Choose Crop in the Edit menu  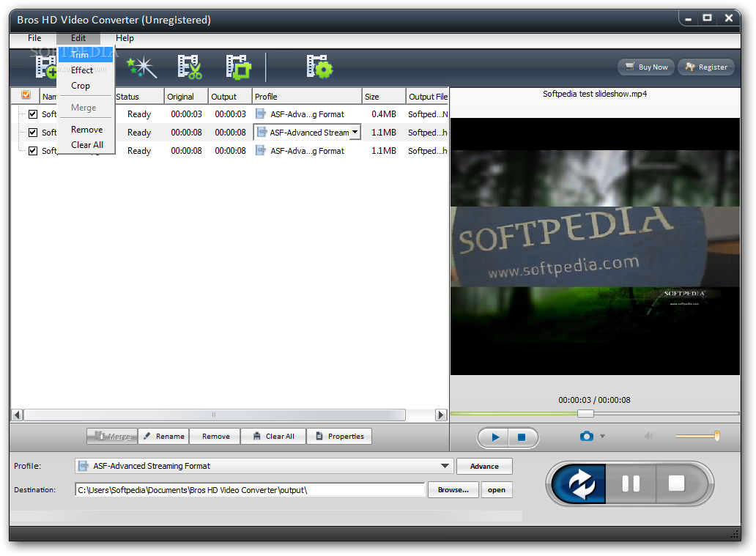pyautogui.click(x=86, y=86)
